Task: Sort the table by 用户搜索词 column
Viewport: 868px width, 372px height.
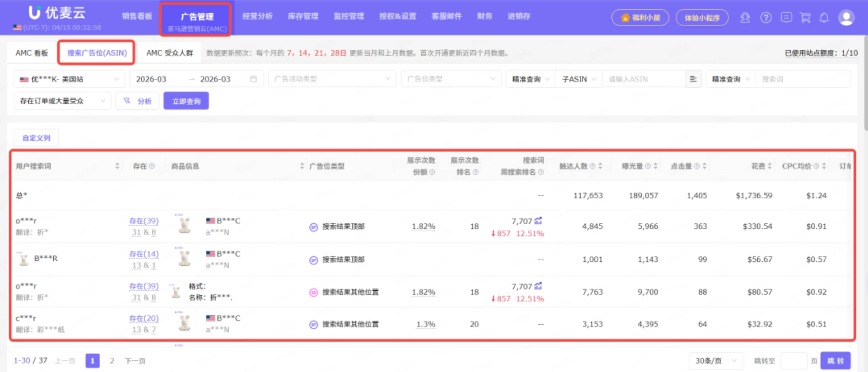Action: click(117, 166)
